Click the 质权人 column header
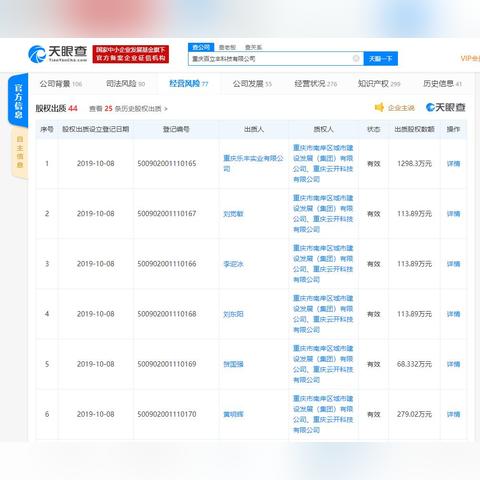 coord(323,129)
